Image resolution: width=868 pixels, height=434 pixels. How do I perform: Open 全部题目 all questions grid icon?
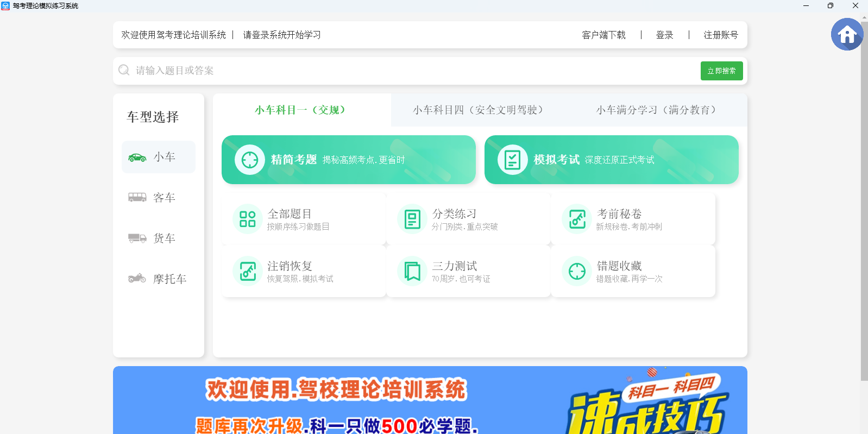click(x=248, y=219)
